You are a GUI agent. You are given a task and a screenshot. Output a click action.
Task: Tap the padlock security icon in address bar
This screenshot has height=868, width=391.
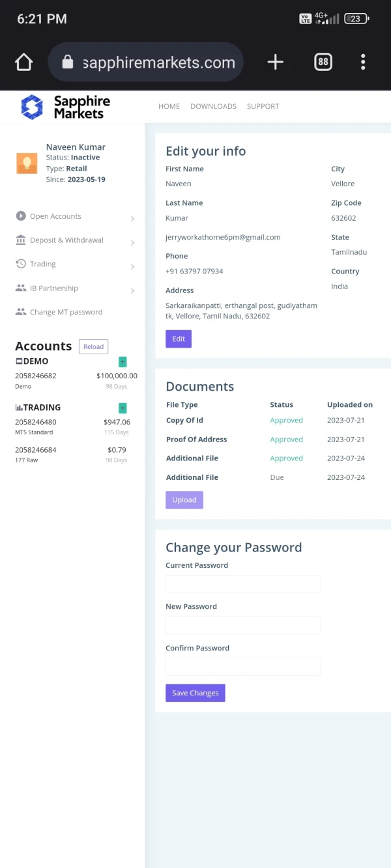tap(67, 62)
